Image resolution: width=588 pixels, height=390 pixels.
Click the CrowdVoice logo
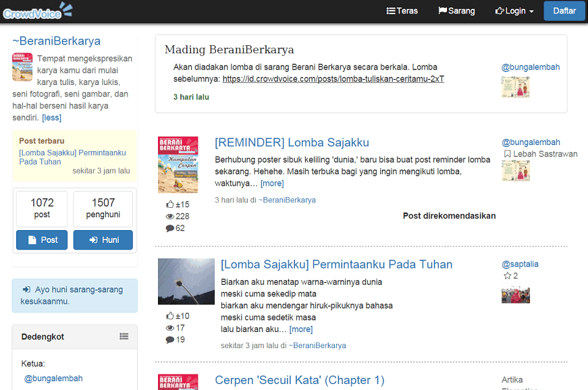tap(37, 11)
